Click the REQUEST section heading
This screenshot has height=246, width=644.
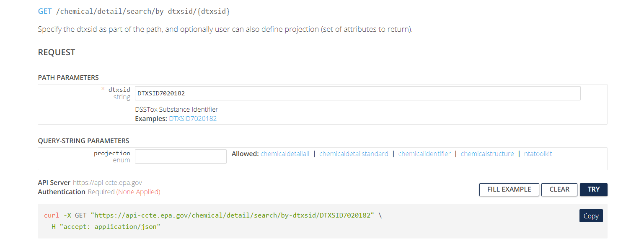[57, 53]
